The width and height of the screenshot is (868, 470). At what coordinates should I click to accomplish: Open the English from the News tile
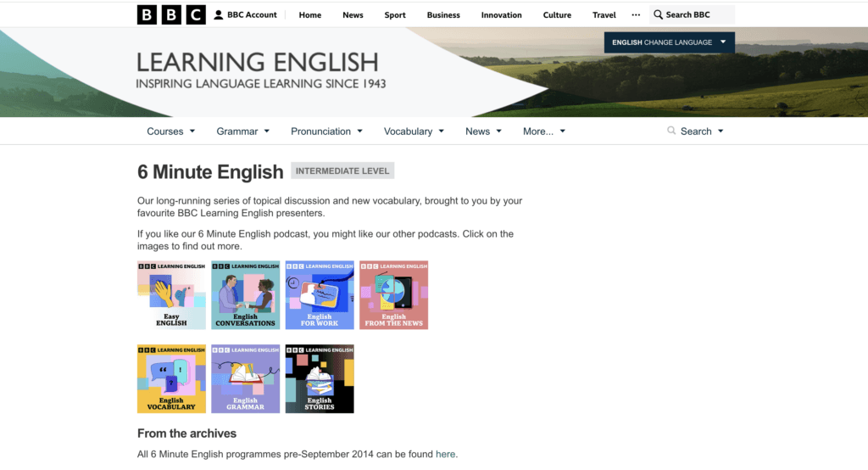point(393,295)
